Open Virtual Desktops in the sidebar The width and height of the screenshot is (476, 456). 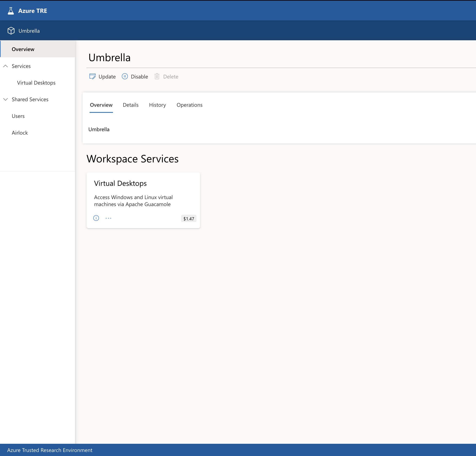click(36, 83)
